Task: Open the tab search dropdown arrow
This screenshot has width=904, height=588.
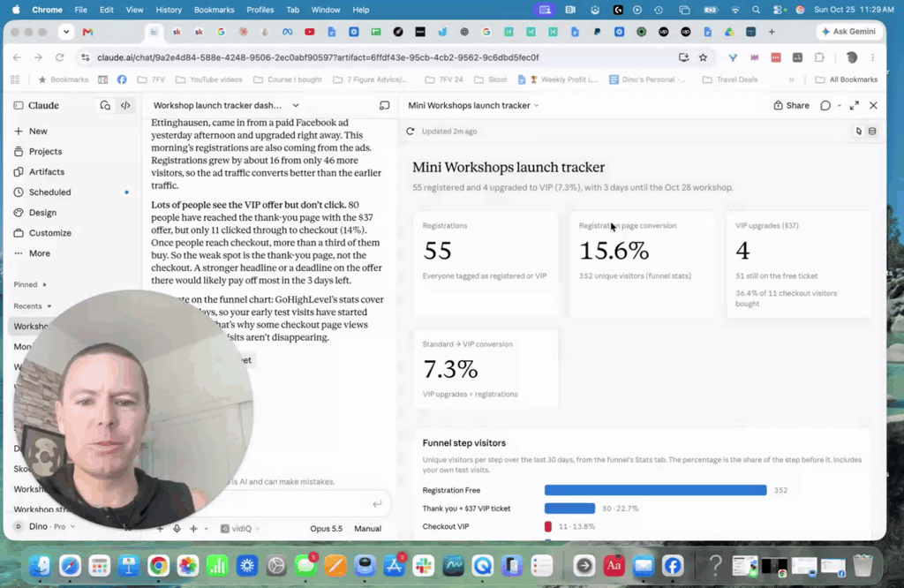Action: (66, 32)
